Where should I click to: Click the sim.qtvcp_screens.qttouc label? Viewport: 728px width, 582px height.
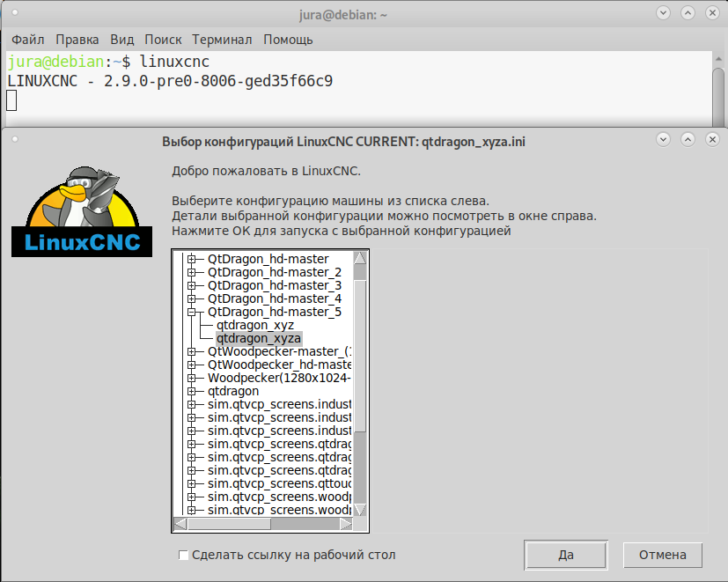[280, 483]
